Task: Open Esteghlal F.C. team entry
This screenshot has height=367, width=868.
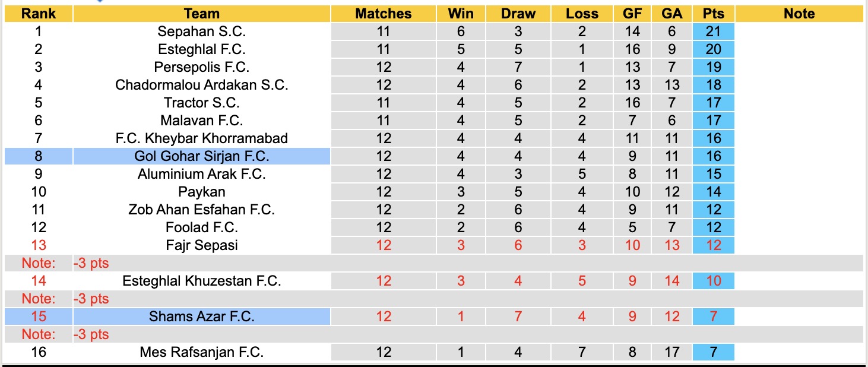Action: point(202,49)
